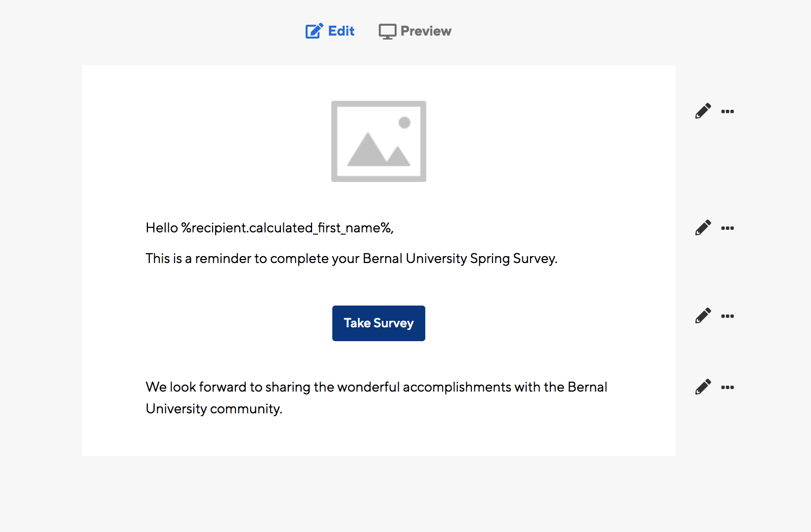Click the Edit pencil-square icon at the top

pyautogui.click(x=314, y=31)
